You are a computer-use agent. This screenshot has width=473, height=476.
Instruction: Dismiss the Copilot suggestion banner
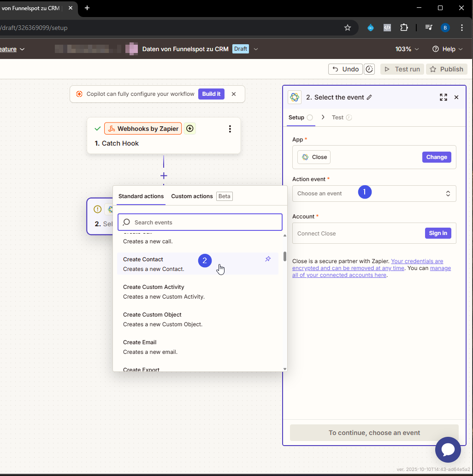click(234, 94)
